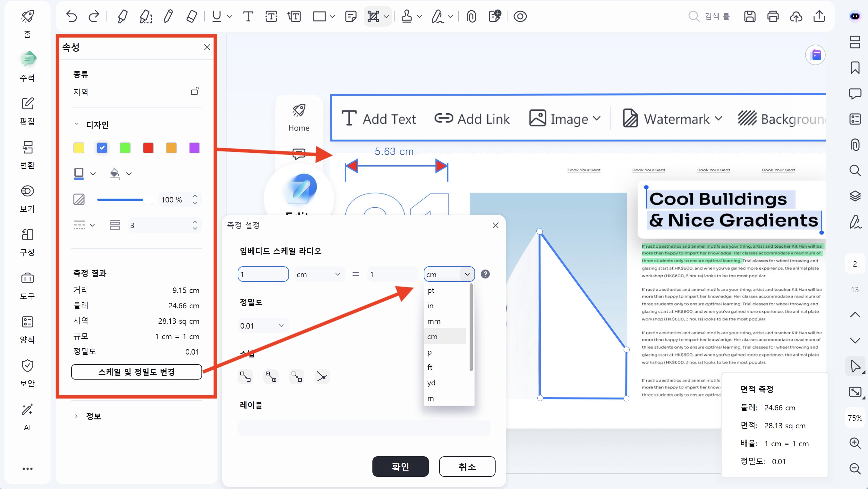
Task: Click the 확인 button
Action: point(400,467)
